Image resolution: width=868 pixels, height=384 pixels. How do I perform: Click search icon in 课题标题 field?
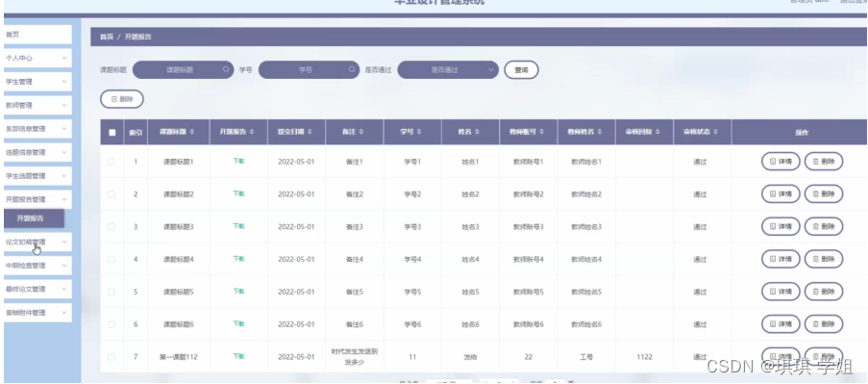[226, 70]
